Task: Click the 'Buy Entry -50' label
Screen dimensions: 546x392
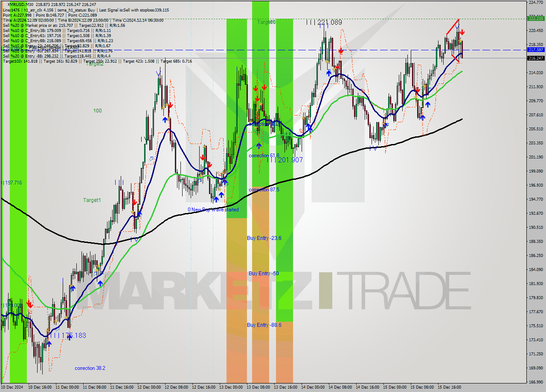Action: (264, 273)
